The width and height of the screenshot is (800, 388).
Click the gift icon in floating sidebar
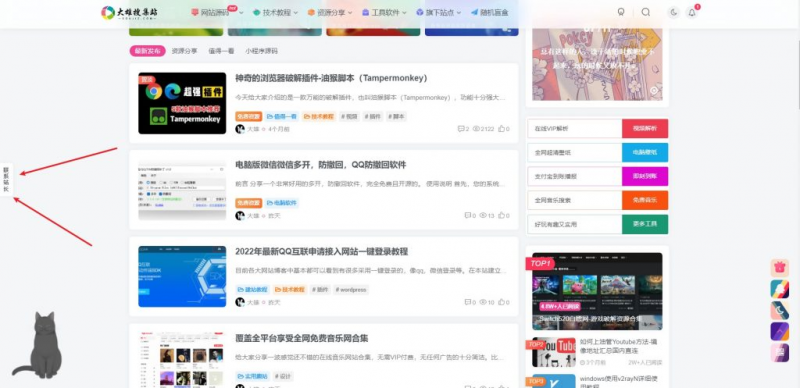tap(779, 268)
